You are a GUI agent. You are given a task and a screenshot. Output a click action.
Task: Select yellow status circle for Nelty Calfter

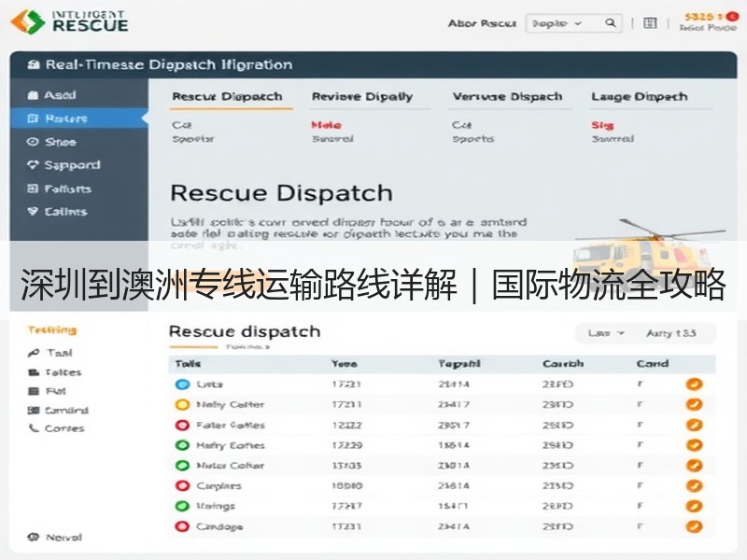point(182,405)
